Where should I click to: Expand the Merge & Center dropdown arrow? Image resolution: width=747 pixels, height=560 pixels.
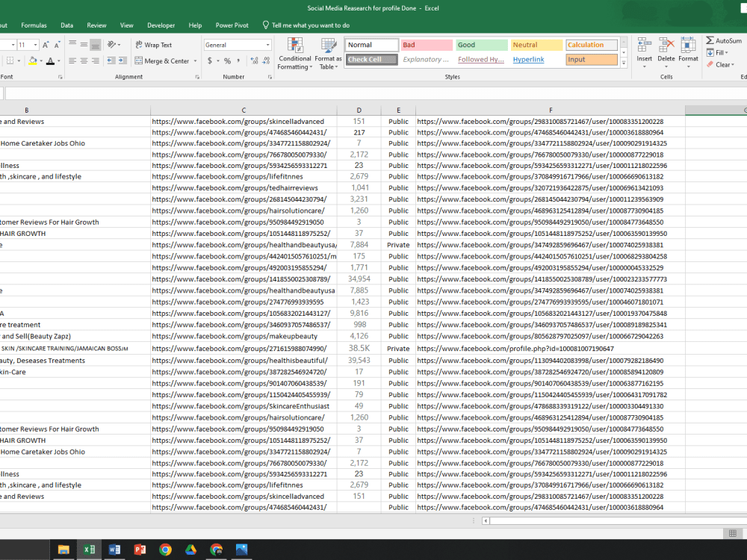point(195,61)
